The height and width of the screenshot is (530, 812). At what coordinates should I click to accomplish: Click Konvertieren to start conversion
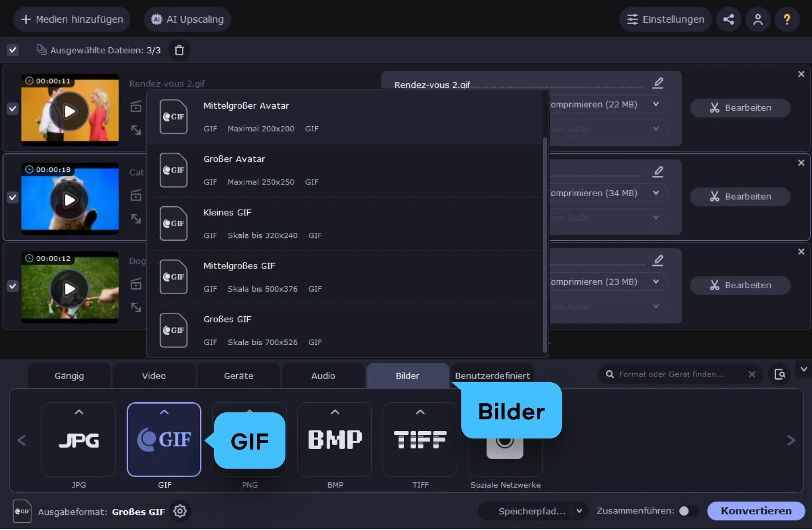[x=756, y=511]
